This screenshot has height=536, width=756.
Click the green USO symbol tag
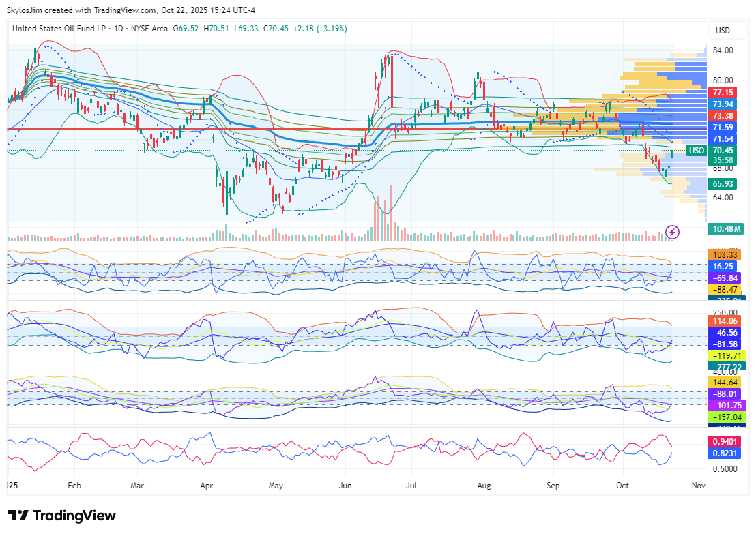click(x=696, y=151)
